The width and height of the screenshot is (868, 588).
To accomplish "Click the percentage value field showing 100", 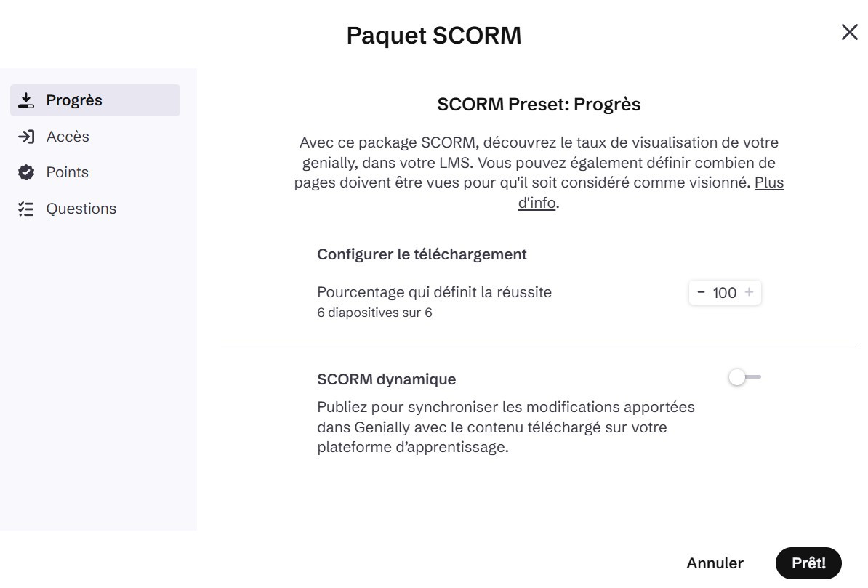I will (x=725, y=292).
